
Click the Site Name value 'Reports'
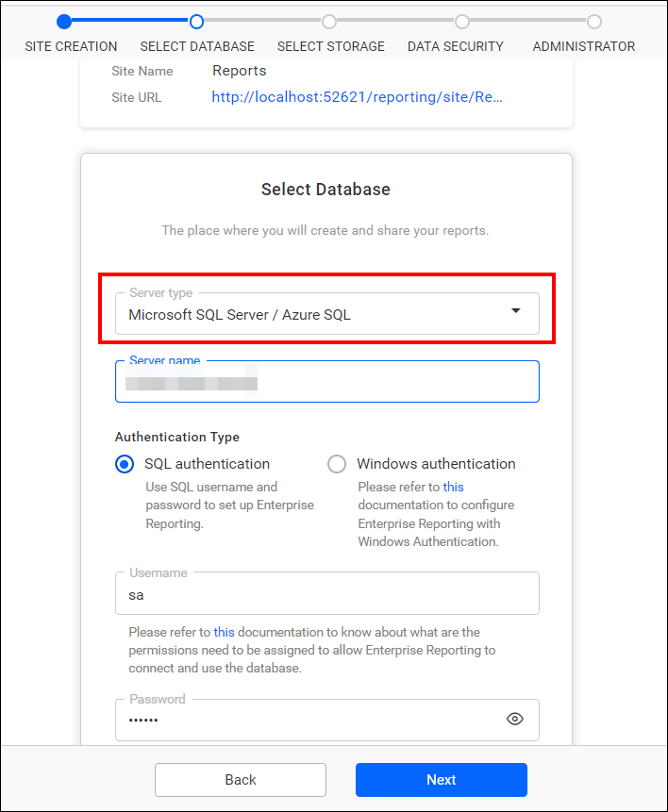(x=240, y=71)
